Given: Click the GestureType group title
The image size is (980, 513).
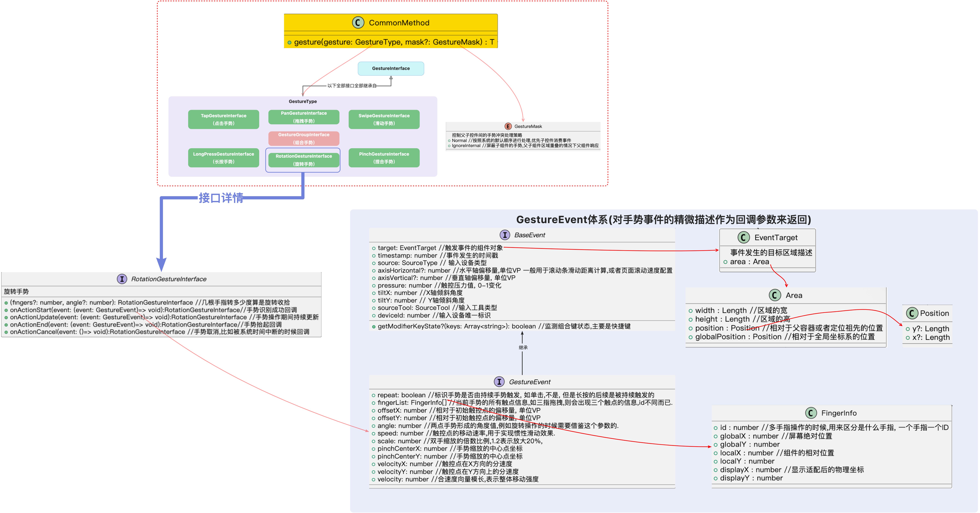Looking at the screenshot, I should point(302,101).
